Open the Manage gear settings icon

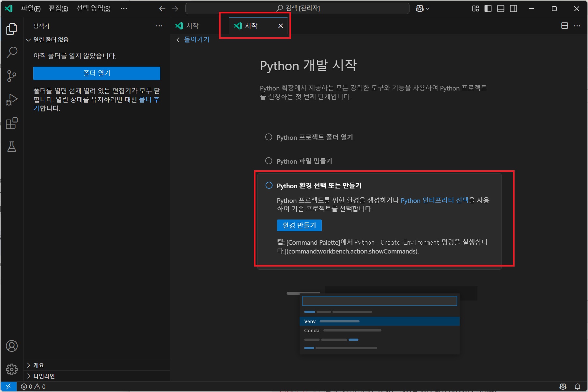[12, 369]
